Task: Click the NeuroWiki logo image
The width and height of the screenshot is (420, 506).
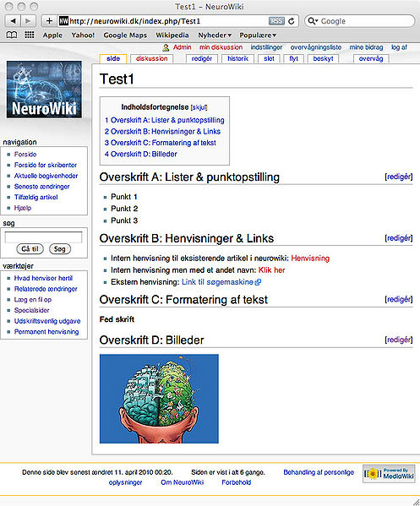Action: [44, 90]
